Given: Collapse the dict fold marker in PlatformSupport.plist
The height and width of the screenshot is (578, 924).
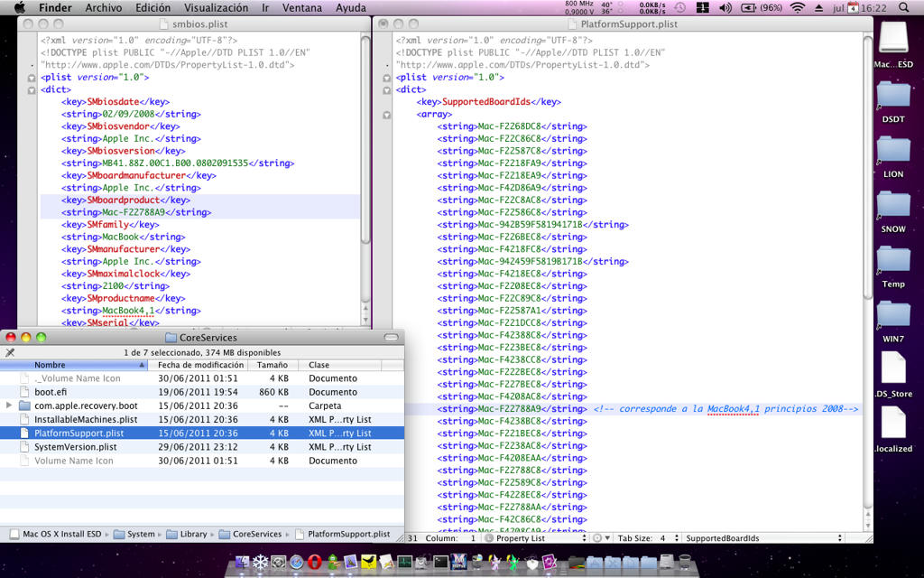Looking at the screenshot, I should pos(386,90).
